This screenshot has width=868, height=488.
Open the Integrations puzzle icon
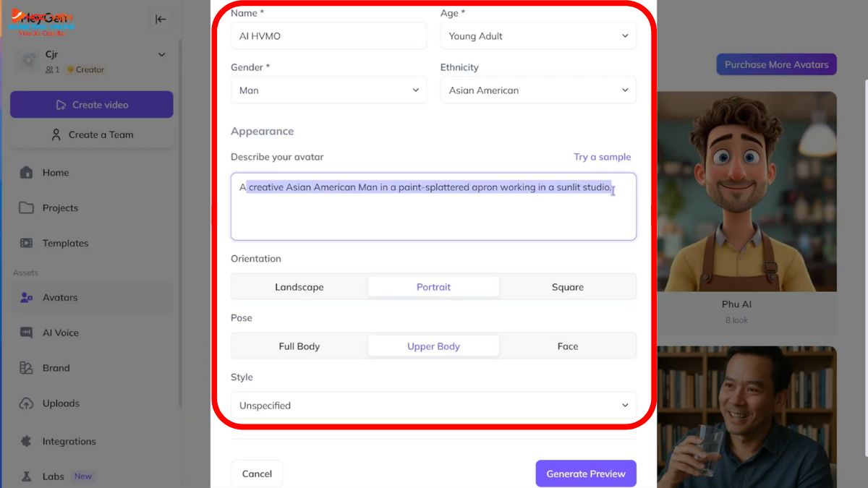point(27,441)
